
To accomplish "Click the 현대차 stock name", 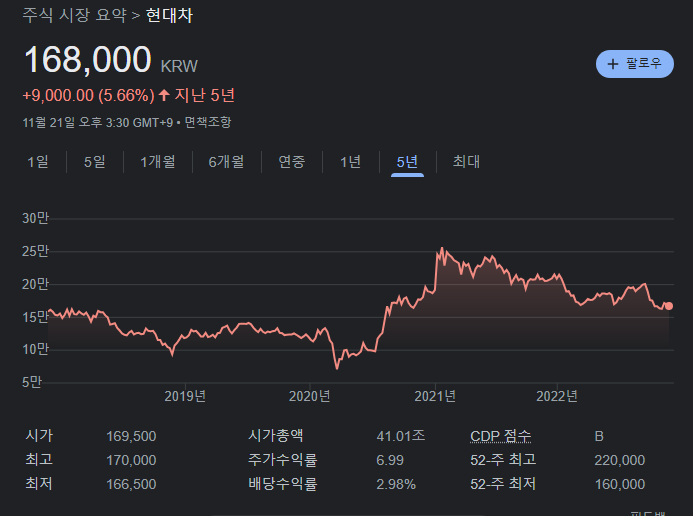I will point(169,15).
